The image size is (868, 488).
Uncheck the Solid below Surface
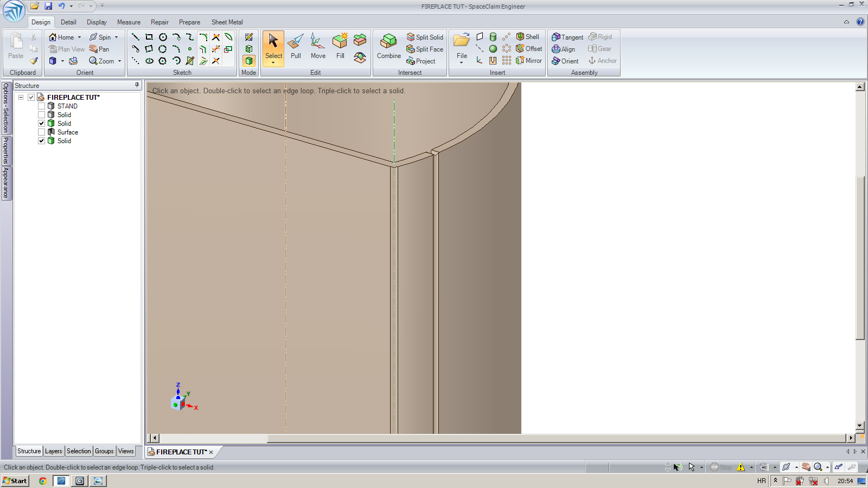point(41,141)
